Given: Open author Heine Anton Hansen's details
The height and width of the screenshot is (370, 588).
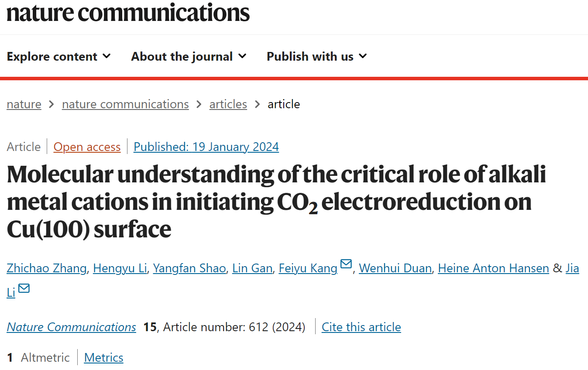Looking at the screenshot, I should 493,268.
